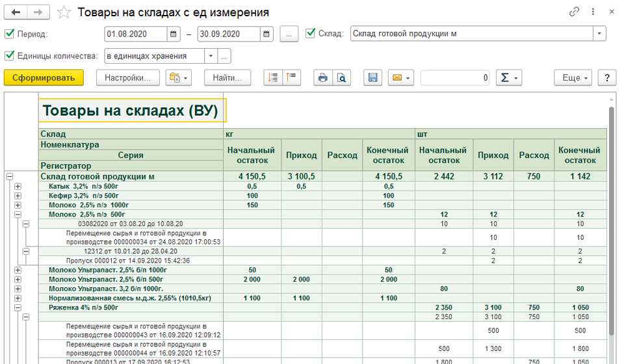Click the numeric sum field showing 0

[456, 77]
